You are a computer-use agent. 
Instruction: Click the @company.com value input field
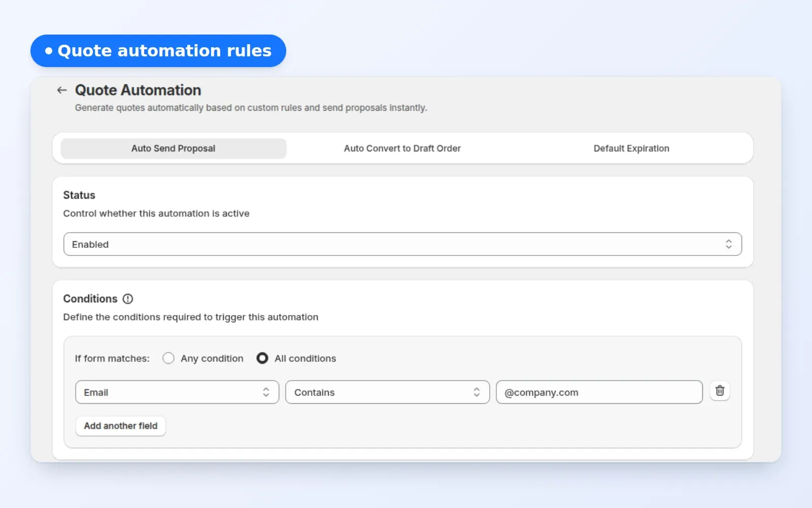[x=599, y=392]
